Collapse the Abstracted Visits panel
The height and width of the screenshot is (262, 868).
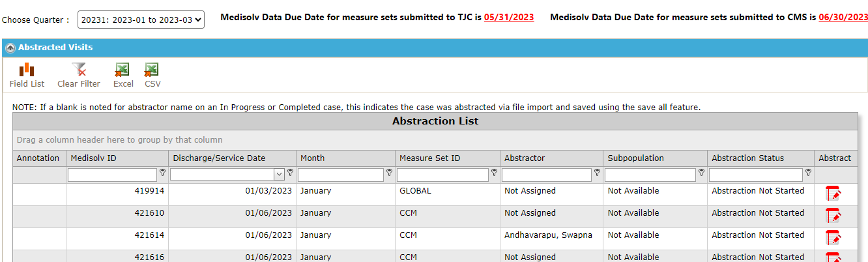[x=10, y=48]
